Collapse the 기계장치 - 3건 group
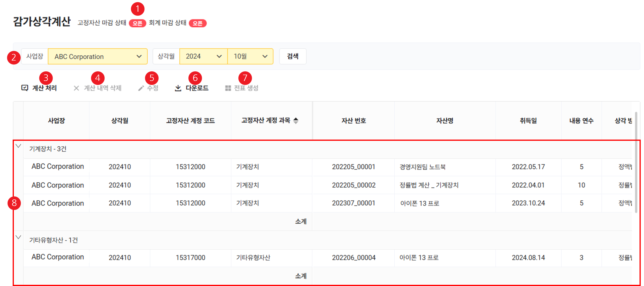 point(18,146)
